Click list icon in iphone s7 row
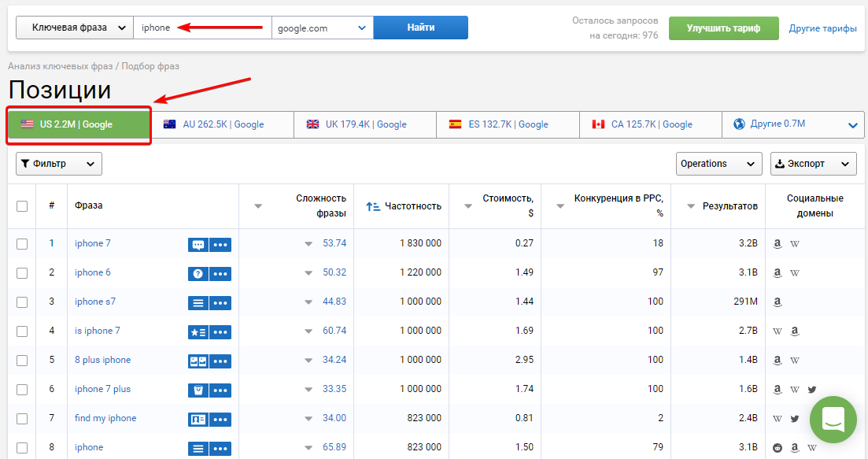The width and height of the screenshot is (868, 459). click(x=198, y=303)
